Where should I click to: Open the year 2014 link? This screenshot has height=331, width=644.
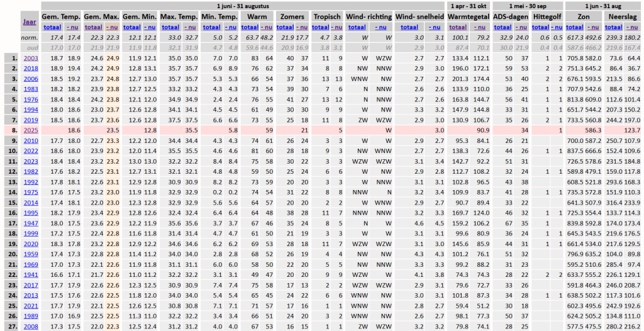(x=31, y=203)
